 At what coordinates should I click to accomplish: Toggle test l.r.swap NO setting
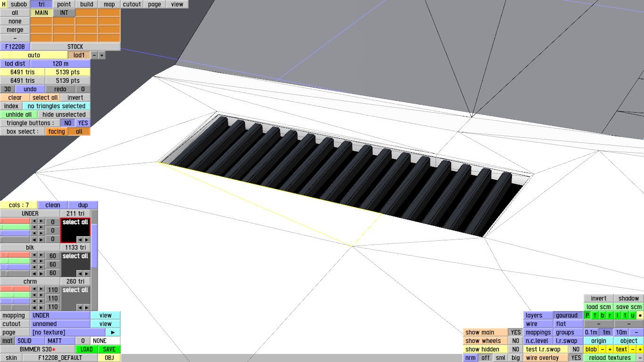[x=576, y=349]
